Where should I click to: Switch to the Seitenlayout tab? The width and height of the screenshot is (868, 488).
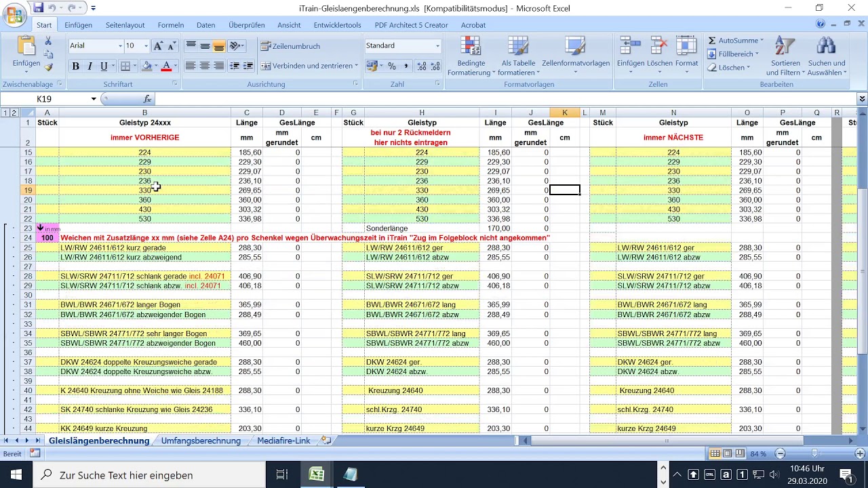[125, 25]
